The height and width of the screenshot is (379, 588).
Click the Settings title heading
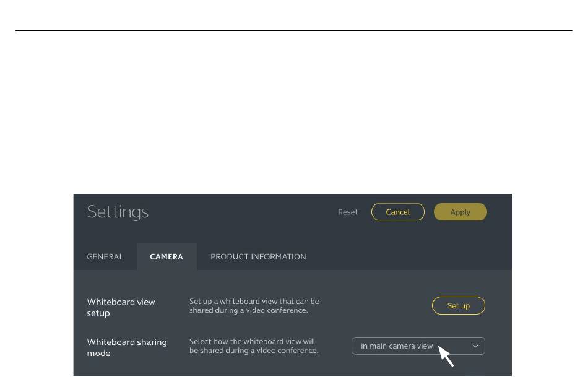pos(118,212)
